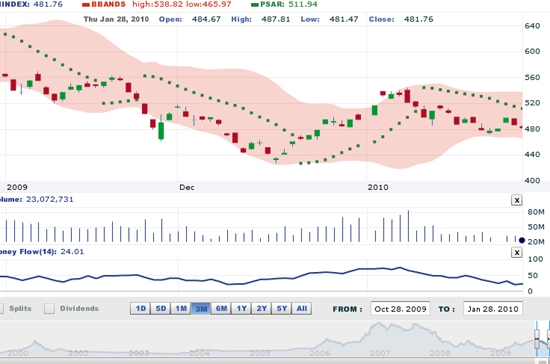The width and height of the screenshot is (550, 364).
Task: Click the green PSAR legend marker
Action: tap(255, 5)
